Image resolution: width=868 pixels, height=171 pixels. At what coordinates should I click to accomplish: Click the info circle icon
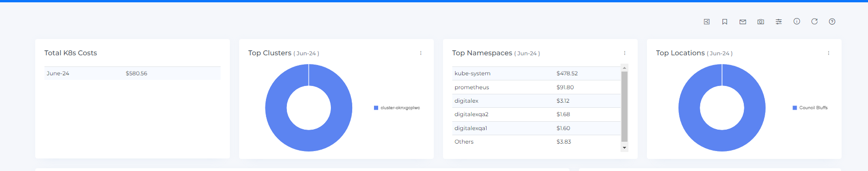pos(797,21)
